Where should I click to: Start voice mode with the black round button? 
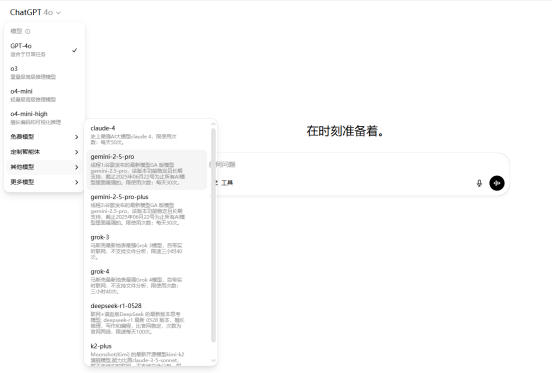point(497,183)
